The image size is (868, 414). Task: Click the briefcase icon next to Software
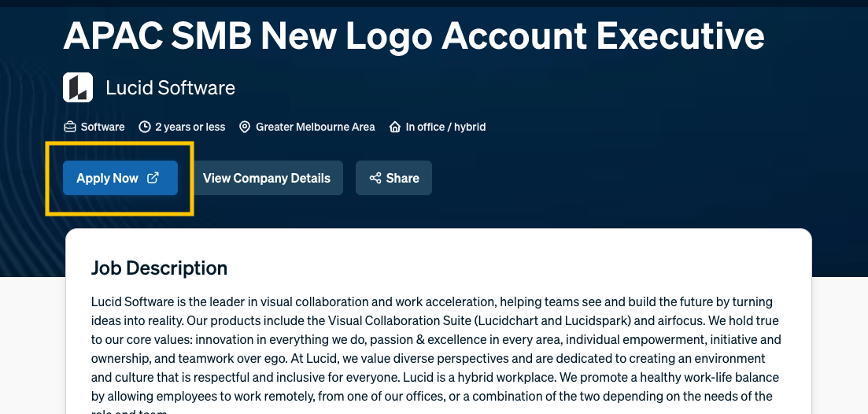coord(70,127)
